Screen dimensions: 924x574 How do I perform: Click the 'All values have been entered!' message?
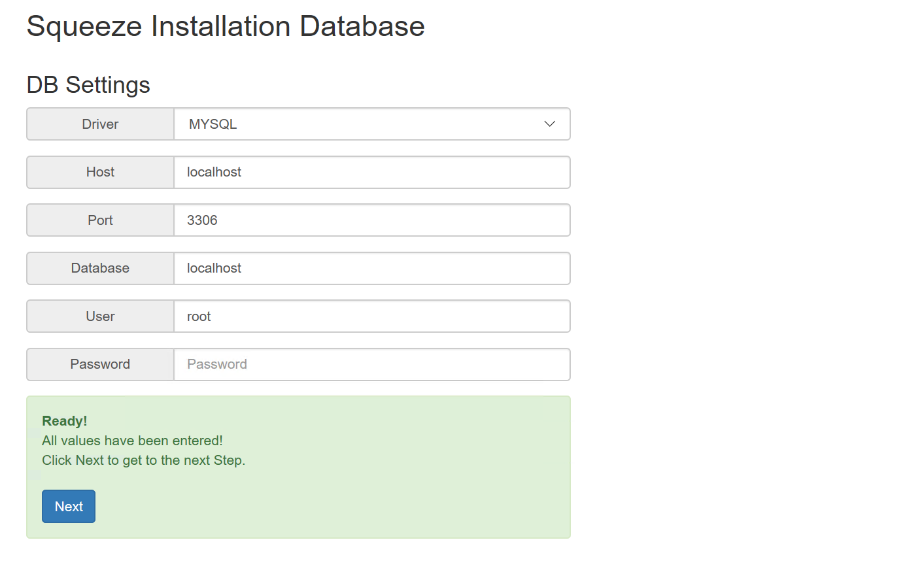click(132, 441)
